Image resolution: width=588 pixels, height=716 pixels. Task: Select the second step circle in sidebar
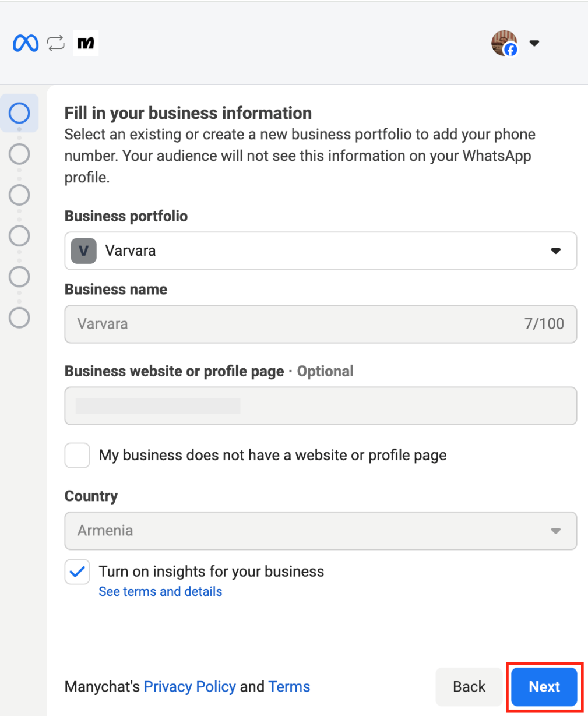tap(19, 154)
